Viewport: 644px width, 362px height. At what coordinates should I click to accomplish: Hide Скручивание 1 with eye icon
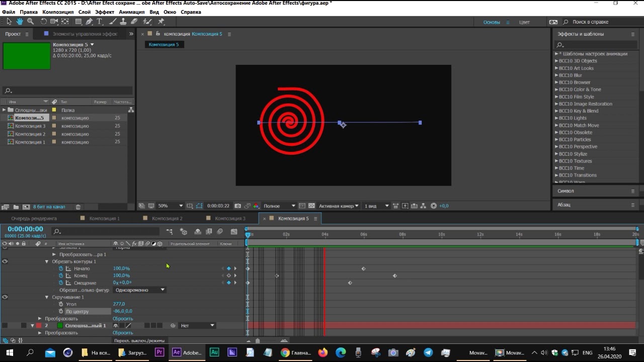click(5, 297)
